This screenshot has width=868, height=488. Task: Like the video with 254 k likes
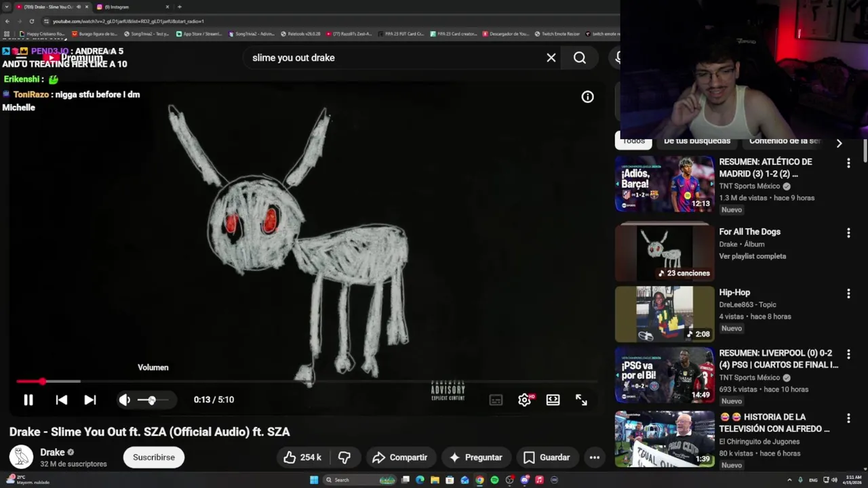point(302,457)
